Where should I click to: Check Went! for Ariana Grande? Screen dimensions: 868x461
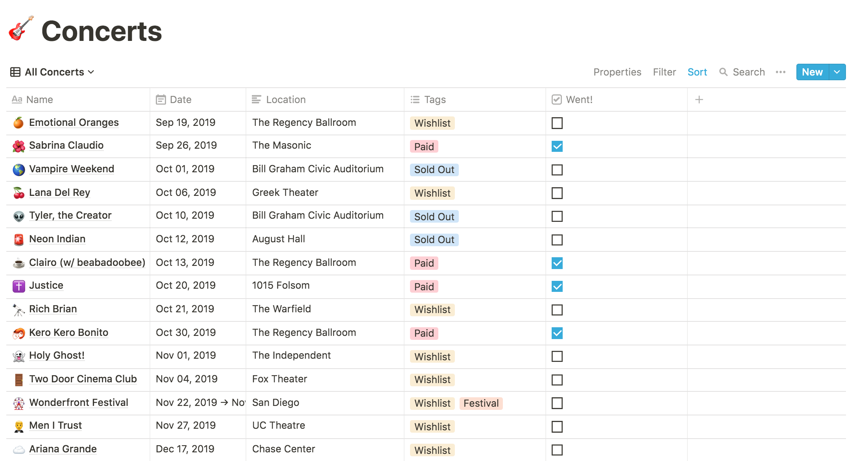(557, 450)
